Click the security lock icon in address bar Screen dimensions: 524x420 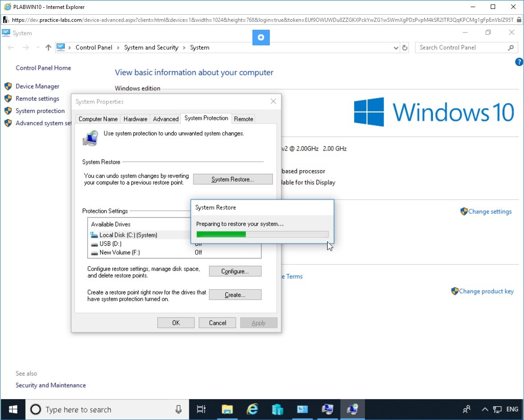(x=519, y=20)
